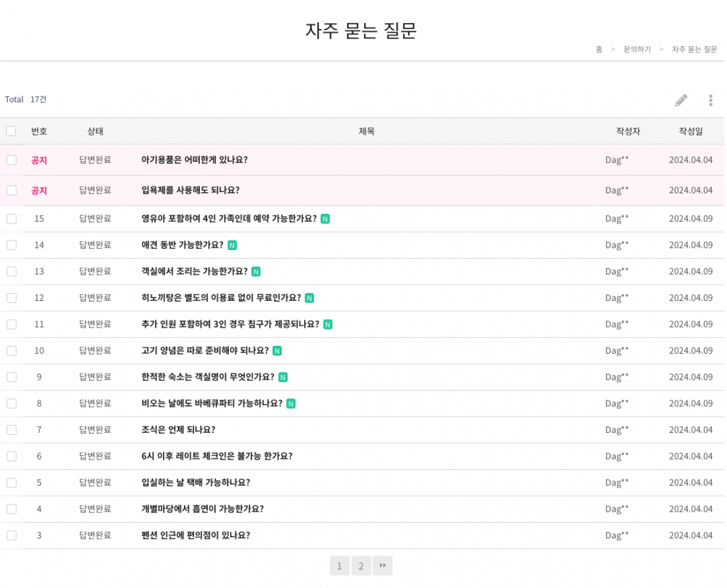Open notice "아기용품은 어떠한게 있나요?"
Viewport: 727px width, 588px height.
(194, 160)
